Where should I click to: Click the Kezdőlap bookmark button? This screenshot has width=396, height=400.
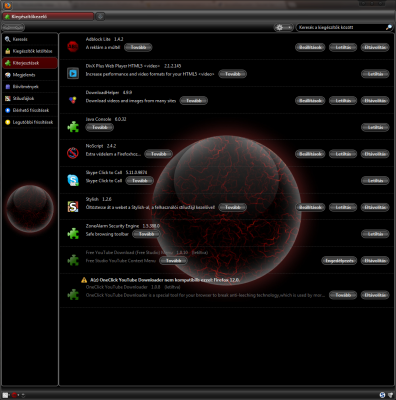[x=13, y=27]
